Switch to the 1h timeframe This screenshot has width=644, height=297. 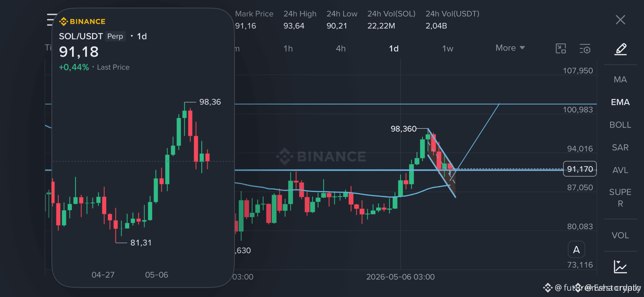tap(288, 48)
